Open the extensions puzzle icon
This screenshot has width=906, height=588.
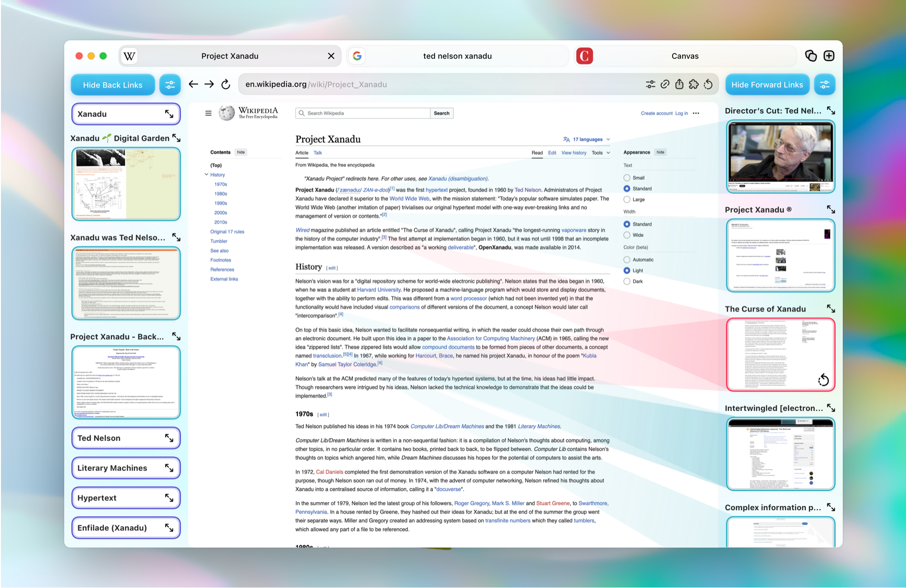[x=693, y=84]
